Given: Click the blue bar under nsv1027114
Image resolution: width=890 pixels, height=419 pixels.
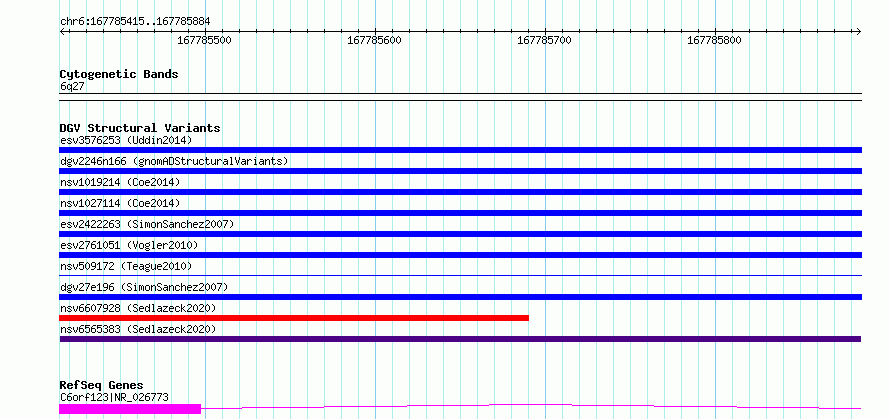Looking at the screenshot, I should tap(460, 213).
